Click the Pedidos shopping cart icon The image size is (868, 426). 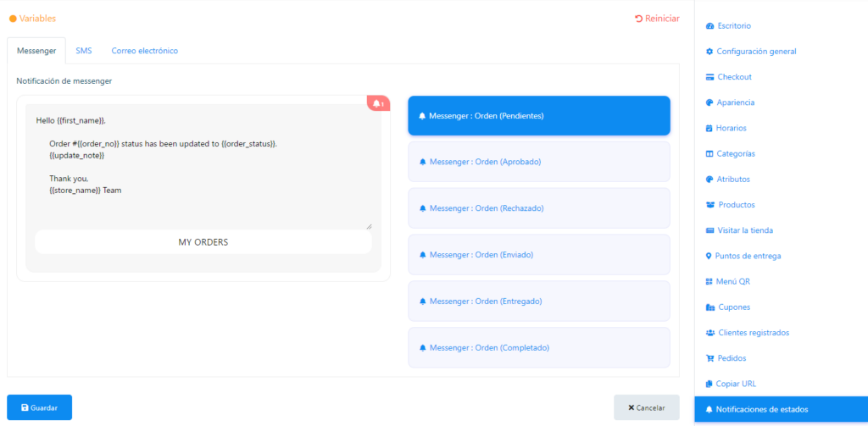click(x=709, y=358)
